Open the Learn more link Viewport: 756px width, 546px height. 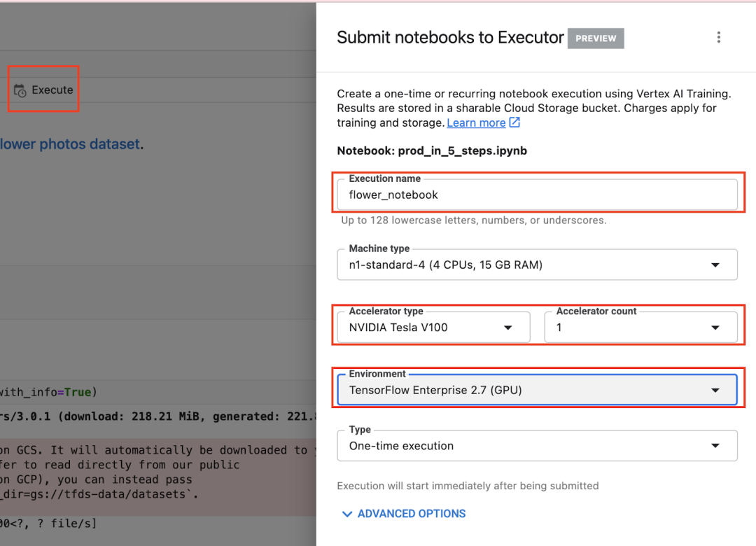click(476, 122)
